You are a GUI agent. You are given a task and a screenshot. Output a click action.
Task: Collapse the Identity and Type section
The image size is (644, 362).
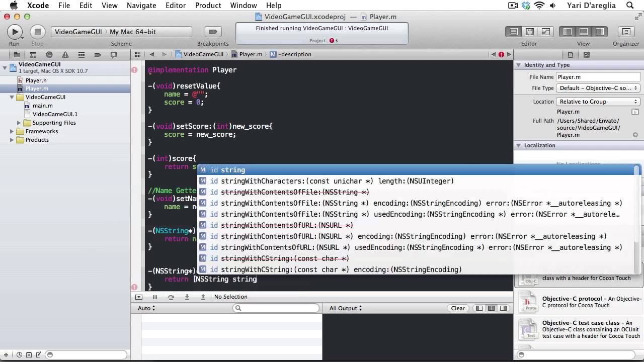tap(518, 65)
